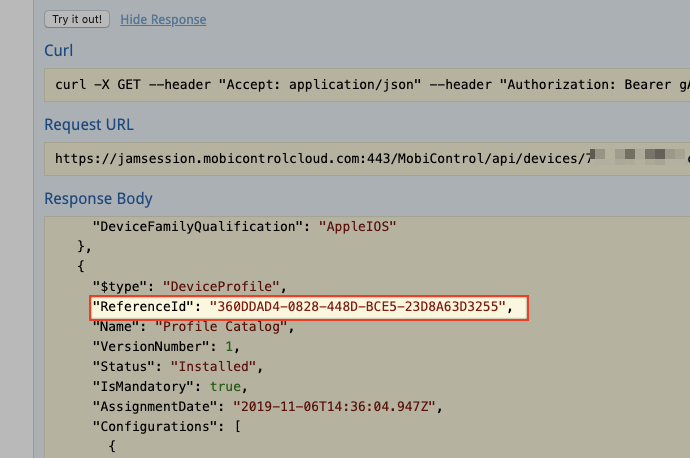Select the Response Body heading

pos(98,199)
